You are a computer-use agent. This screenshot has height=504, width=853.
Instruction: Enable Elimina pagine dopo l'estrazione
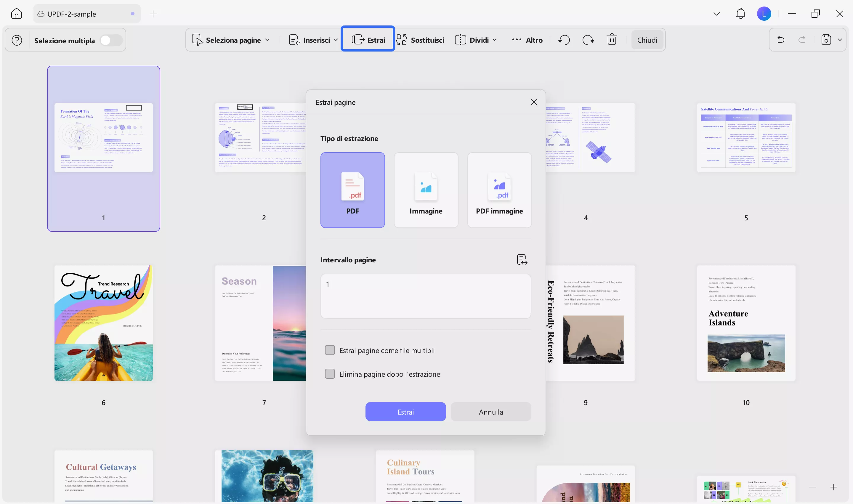pyautogui.click(x=330, y=374)
